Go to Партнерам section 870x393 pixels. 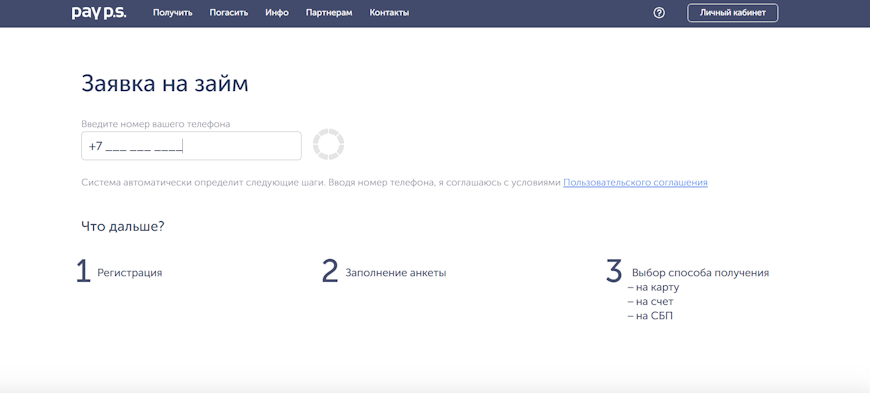click(x=329, y=13)
